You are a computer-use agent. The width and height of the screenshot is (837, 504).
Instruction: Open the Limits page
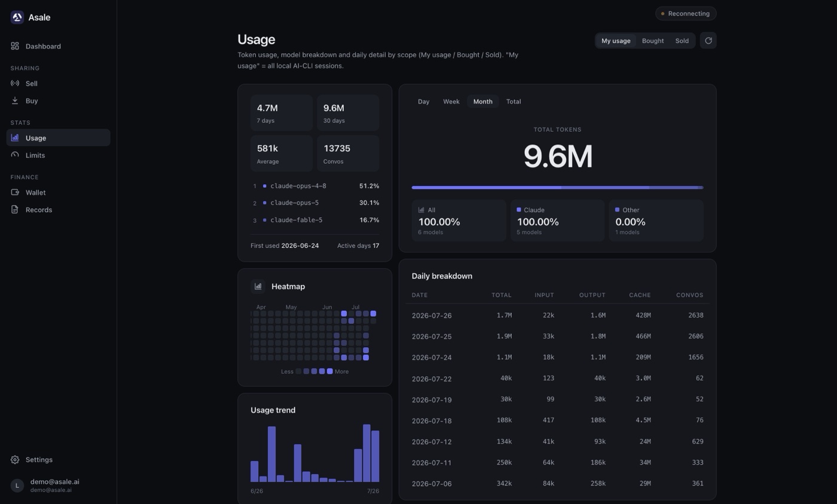click(59, 155)
